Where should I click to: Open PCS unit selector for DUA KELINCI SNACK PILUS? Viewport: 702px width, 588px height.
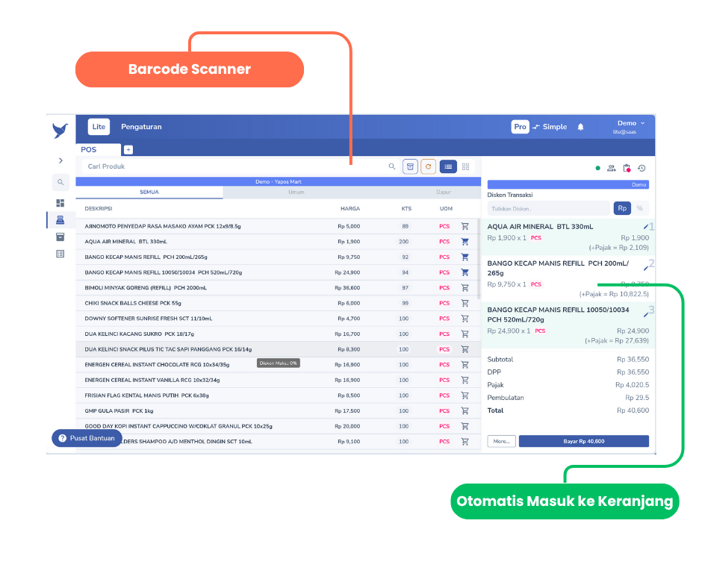(444, 349)
